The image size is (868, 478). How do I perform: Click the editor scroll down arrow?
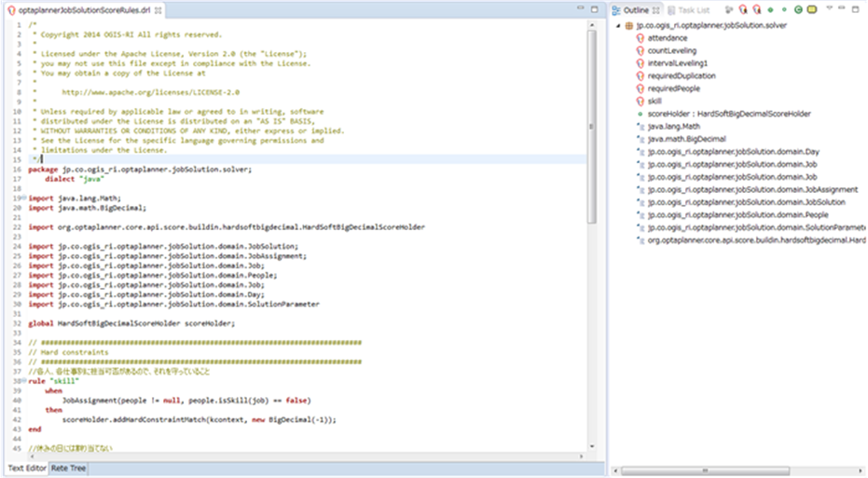click(592, 446)
